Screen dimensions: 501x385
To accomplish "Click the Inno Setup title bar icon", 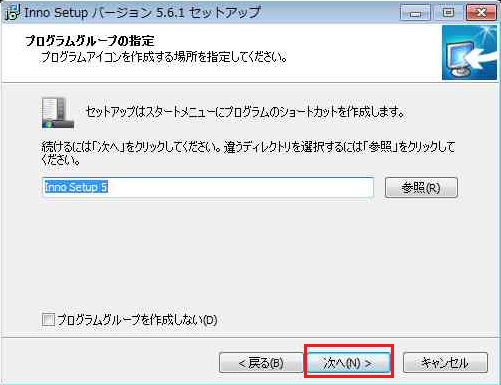I will [12, 13].
